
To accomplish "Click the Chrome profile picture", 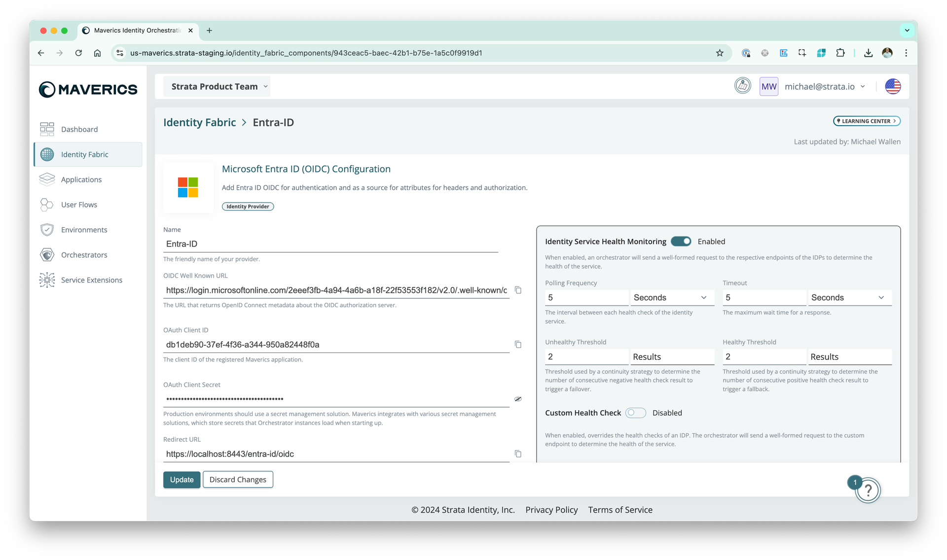I will pos(887,53).
